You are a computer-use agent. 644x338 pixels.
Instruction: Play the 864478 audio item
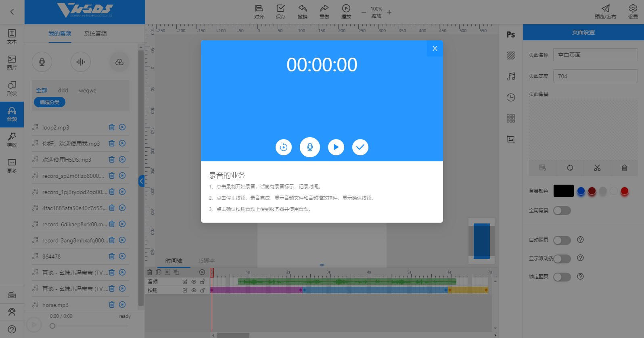[x=122, y=256]
